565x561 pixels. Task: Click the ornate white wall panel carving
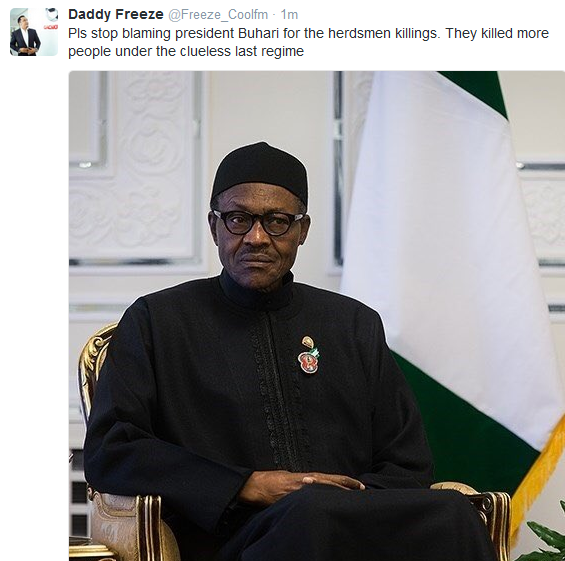[134, 164]
